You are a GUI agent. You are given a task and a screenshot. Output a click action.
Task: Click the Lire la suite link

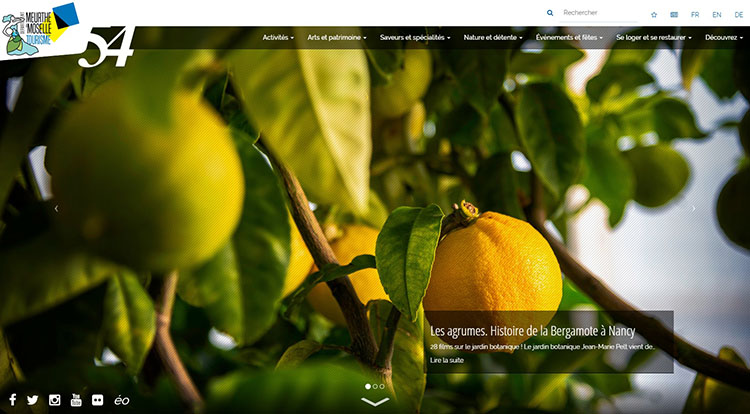[x=447, y=360]
